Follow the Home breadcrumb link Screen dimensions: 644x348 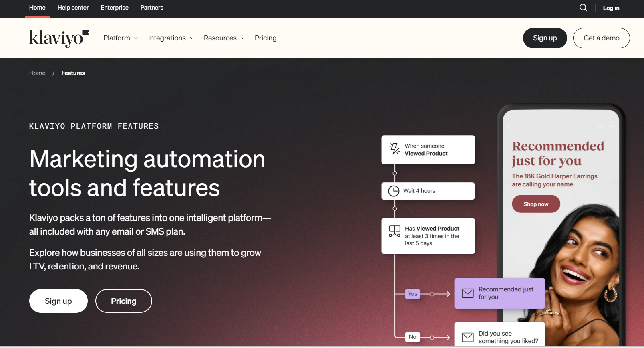(37, 73)
